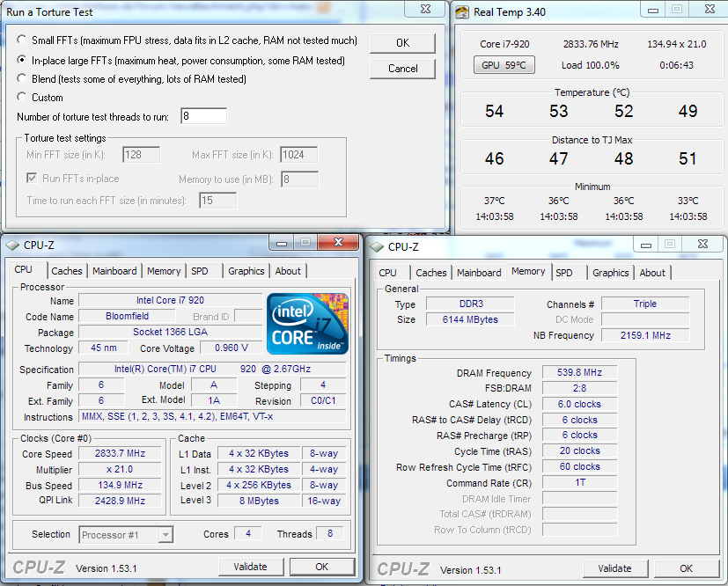This screenshot has height=586, width=728.
Task: Select Small FFTs radio option
Action: 22,40
